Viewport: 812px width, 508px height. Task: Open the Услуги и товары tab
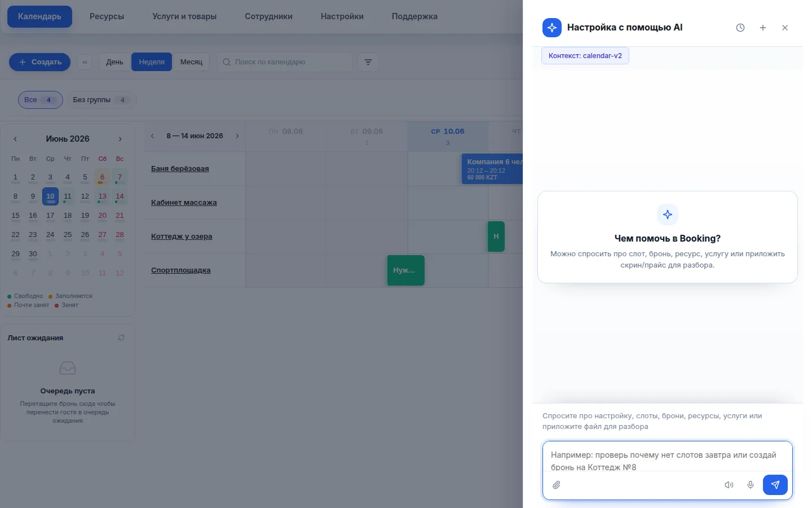[x=184, y=16]
